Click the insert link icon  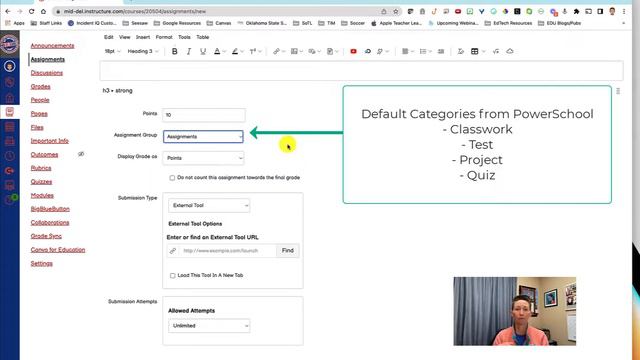[x=276, y=51]
